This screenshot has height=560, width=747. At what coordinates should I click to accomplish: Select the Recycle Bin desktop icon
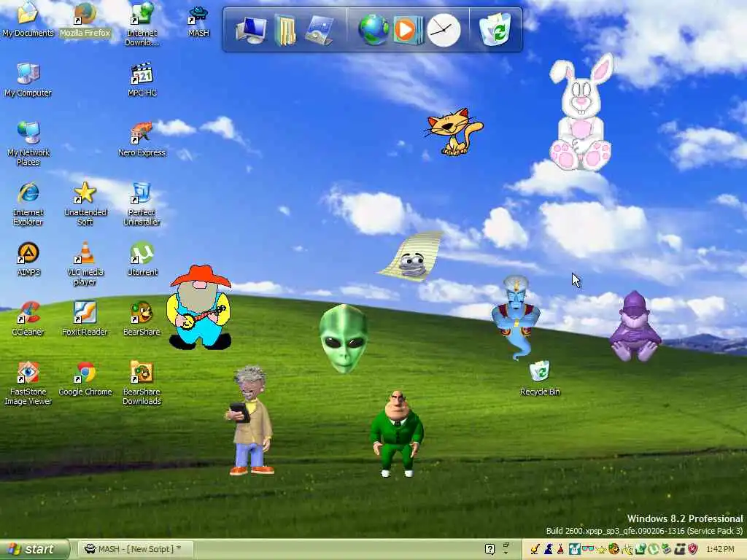(x=540, y=379)
